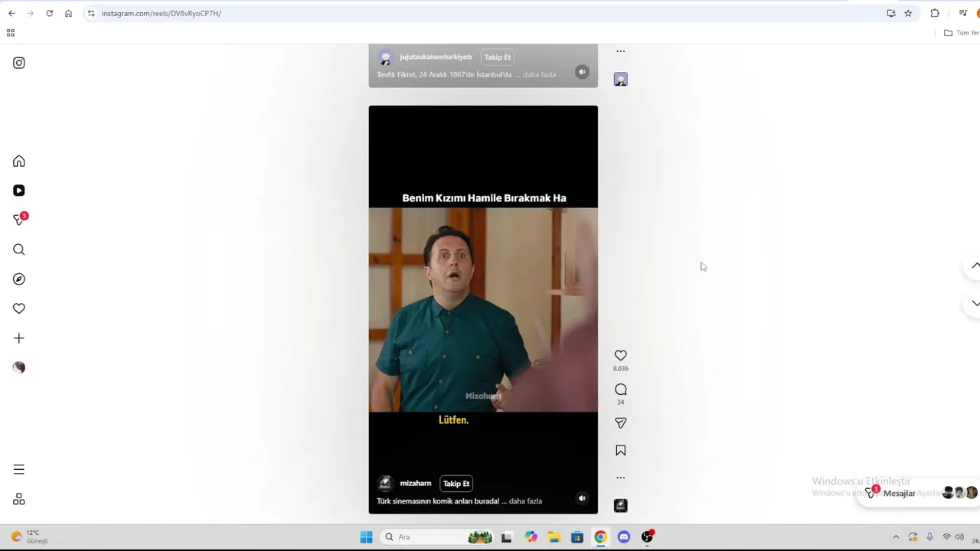Open more options dots for the top reel
This screenshot has width=980, height=551.
coord(621,51)
